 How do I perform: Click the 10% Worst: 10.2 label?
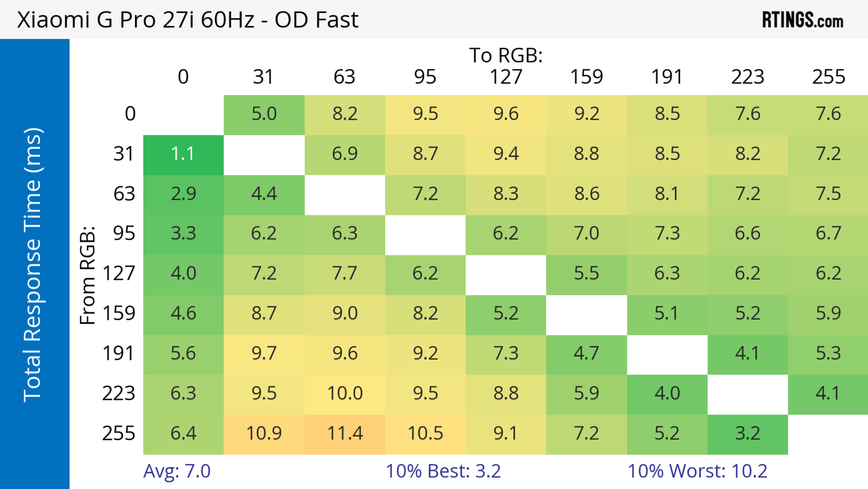tap(698, 471)
